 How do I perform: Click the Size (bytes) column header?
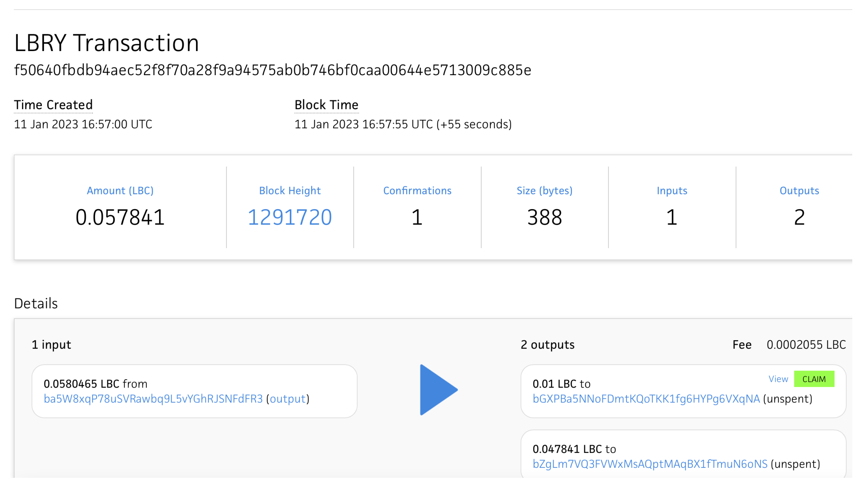point(545,190)
